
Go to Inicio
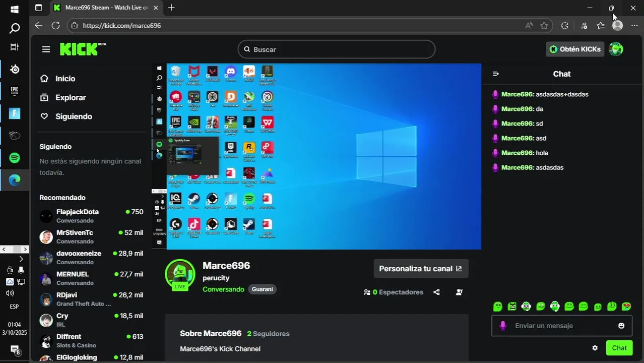65,79
